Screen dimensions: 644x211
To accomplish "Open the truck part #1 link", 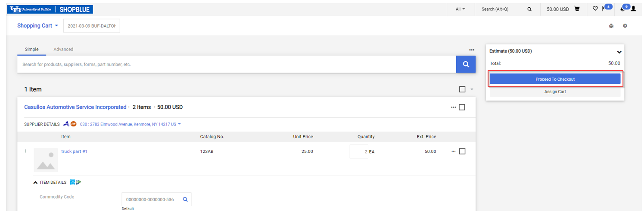I will point(74,151).
